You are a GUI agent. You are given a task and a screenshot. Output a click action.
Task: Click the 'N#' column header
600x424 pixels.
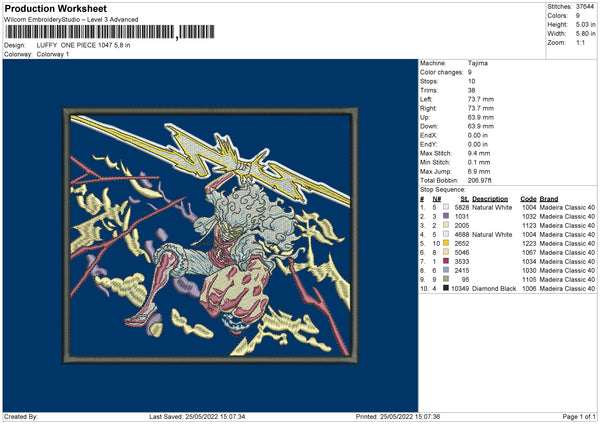click(437, 199)
